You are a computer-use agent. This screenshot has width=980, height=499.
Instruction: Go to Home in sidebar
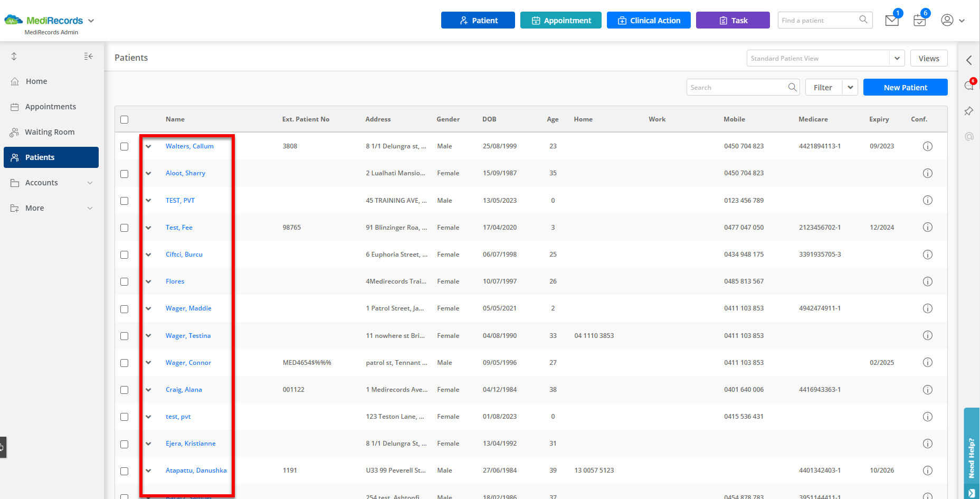coord(51,81)
